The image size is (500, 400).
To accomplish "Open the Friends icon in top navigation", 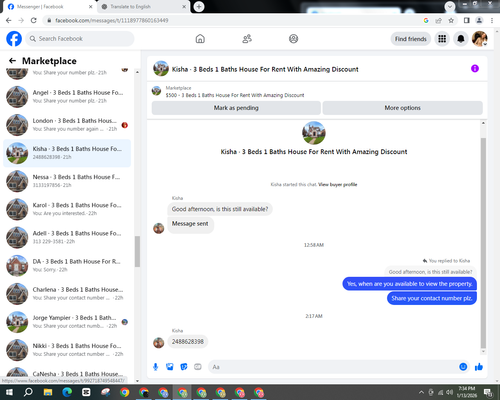I will (247, 39).
